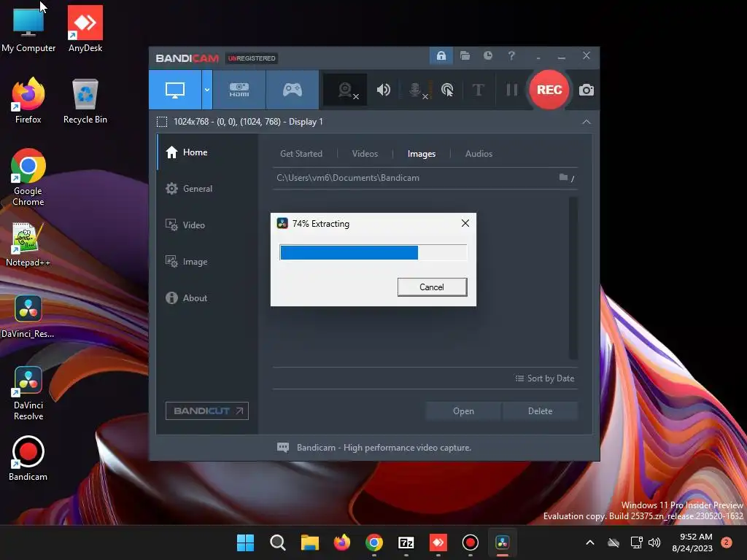The width and height of the screenshot is (747, 560).
Task: Click the extraction progress bar
Action: [373, 252]
